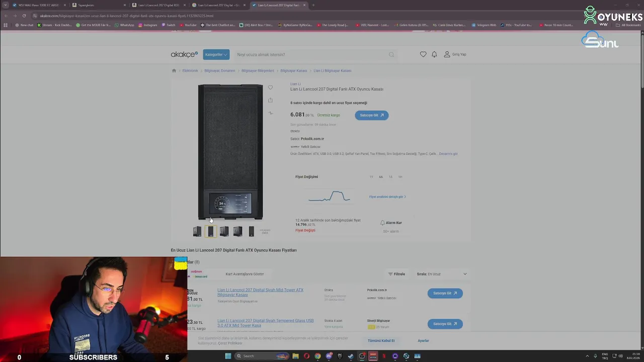The width and height of the screenshot is (644, 362).
Task: Click the taskbar volume icon
Action: pos(620,356)
